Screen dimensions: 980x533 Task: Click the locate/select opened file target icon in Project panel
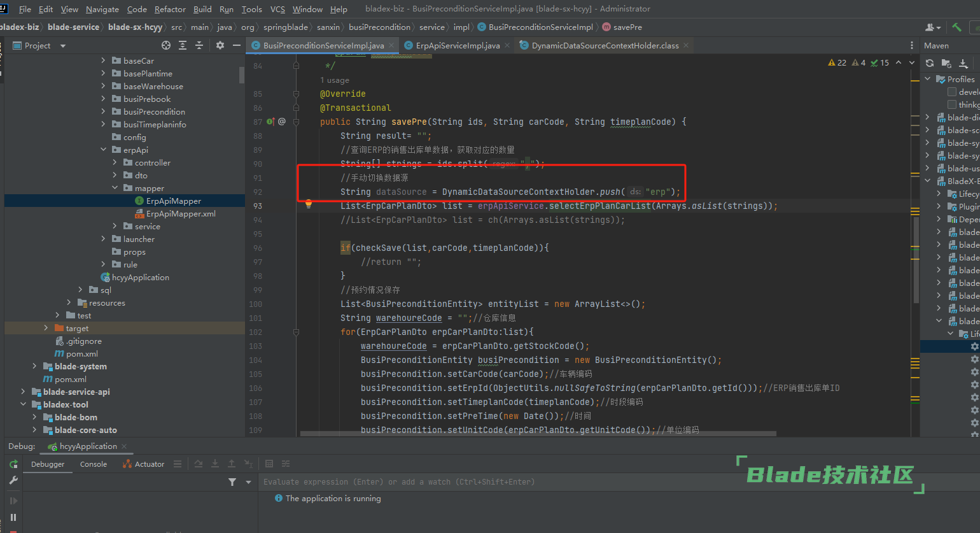coord(166,45)
